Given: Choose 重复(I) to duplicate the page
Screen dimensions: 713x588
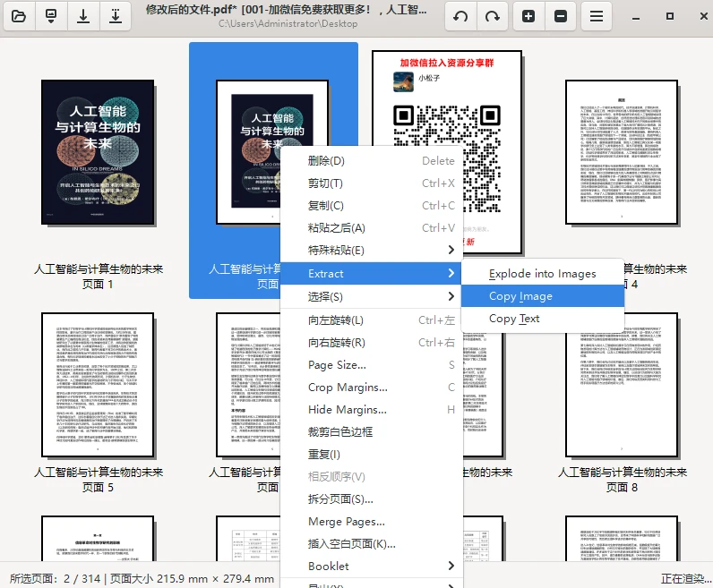Looking at the screenshot, I should coord(372,455).
